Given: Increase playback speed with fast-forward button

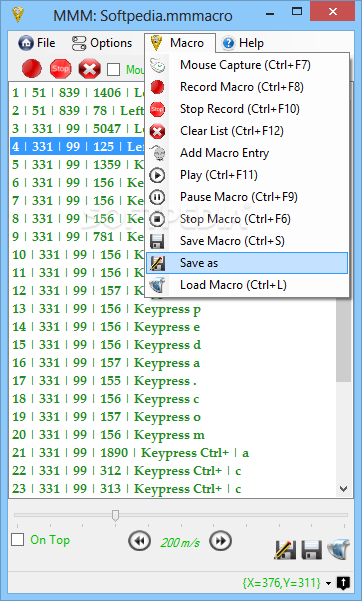Looking at the screenshot, I should coord(220,541).
